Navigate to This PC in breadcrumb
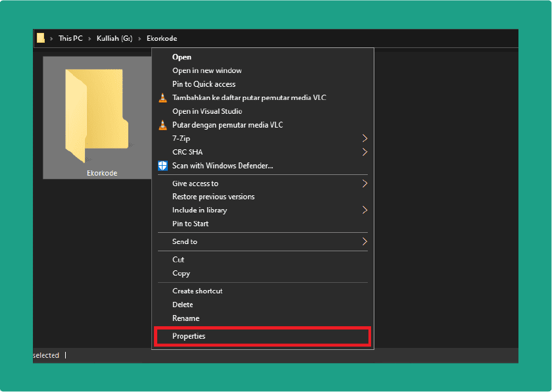Image resolution: width=552 pixels, height=392 pixels. click(70, 38)
